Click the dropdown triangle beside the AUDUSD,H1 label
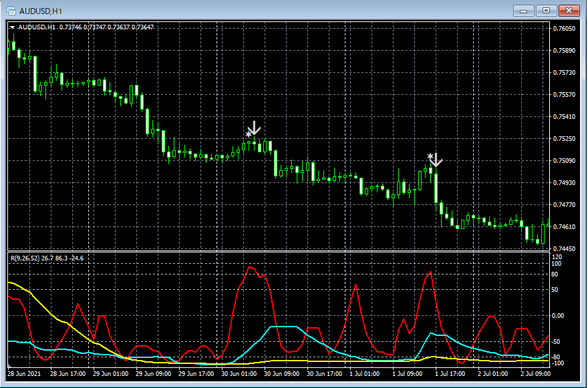 click(13, 27)
